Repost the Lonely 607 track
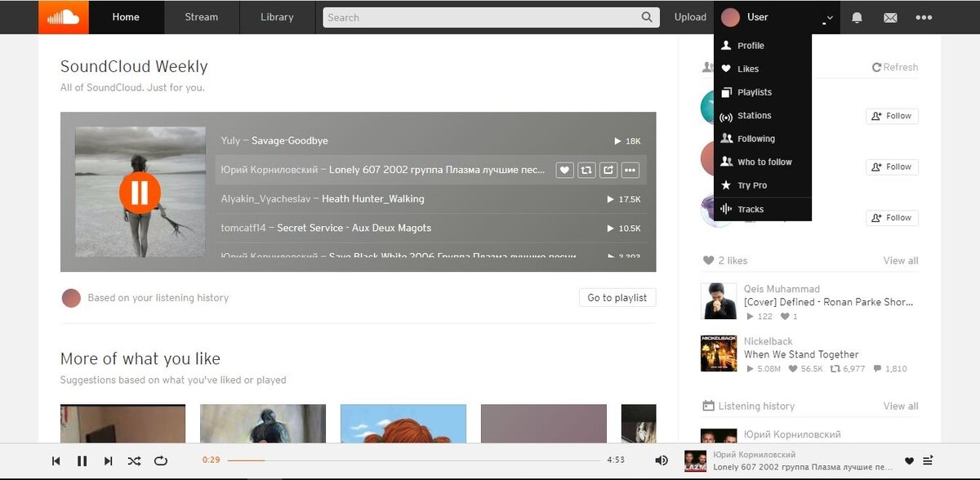 586,170
